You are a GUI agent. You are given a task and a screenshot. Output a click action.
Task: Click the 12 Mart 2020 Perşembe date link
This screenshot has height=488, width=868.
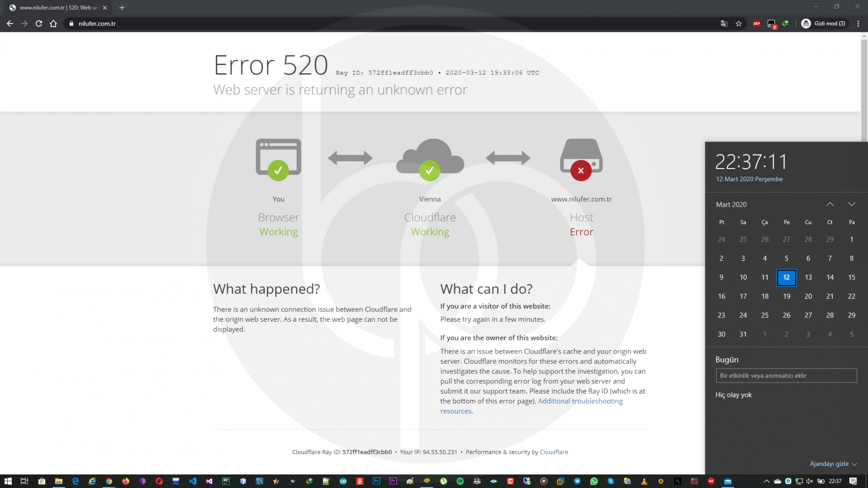click(x=749, y=179)
